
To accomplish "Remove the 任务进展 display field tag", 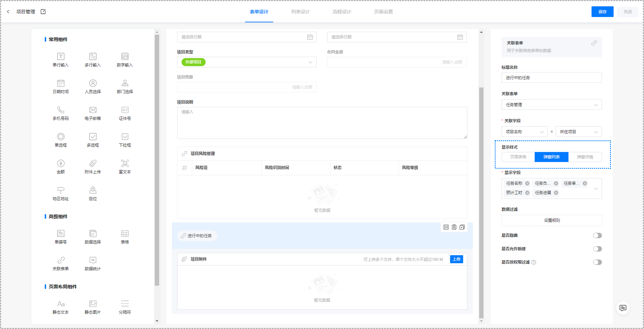I will pyautogui.click(x=556, y=193).
